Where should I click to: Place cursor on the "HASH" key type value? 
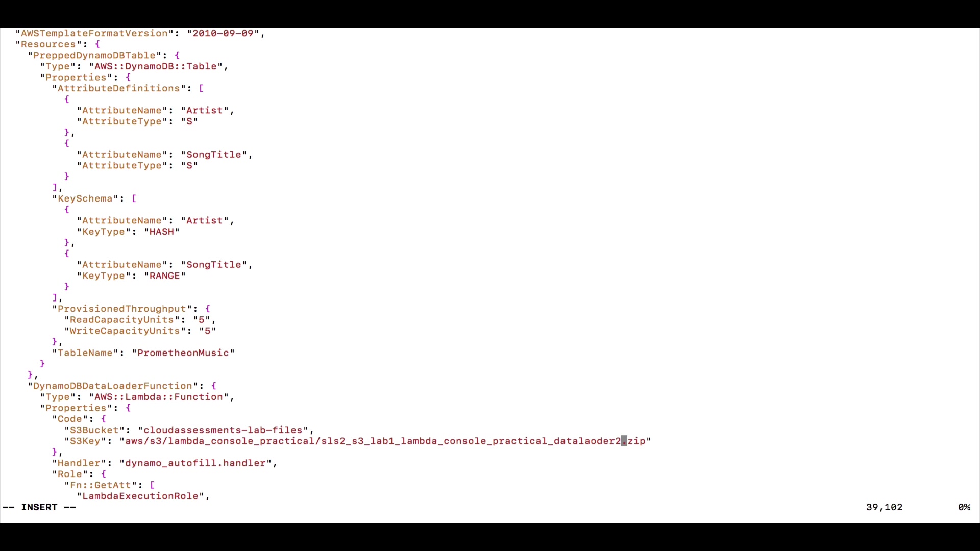161,232
